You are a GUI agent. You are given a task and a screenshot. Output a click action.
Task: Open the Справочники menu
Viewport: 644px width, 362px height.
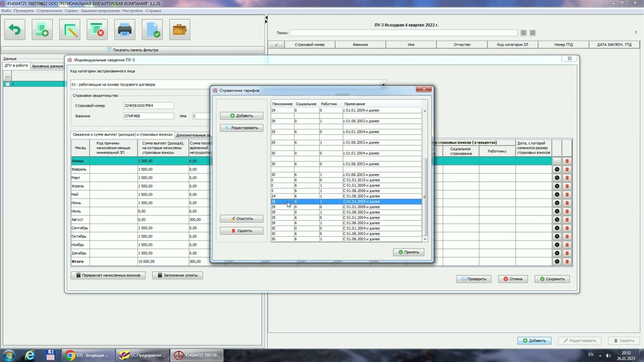point(49,11)
